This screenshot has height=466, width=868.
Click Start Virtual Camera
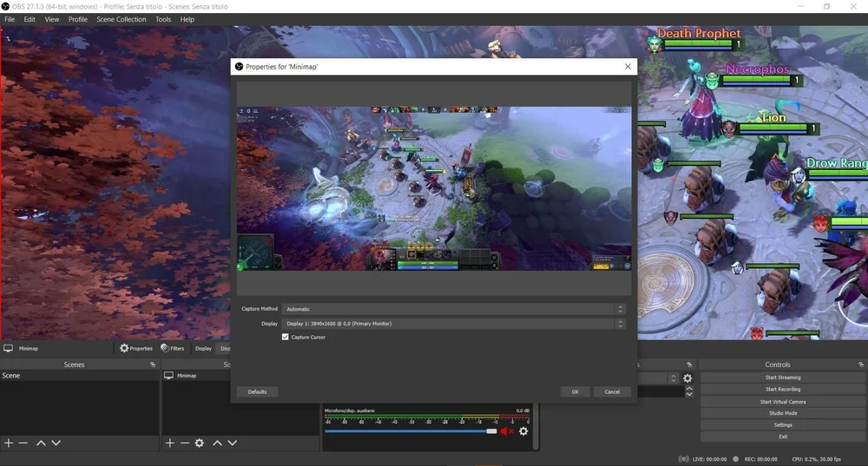(783, 402)
